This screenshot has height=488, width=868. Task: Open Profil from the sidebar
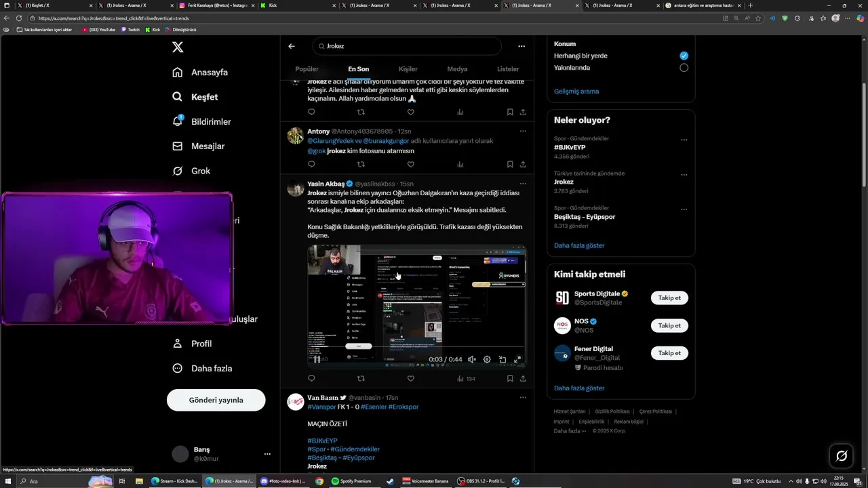pos(193,344)
